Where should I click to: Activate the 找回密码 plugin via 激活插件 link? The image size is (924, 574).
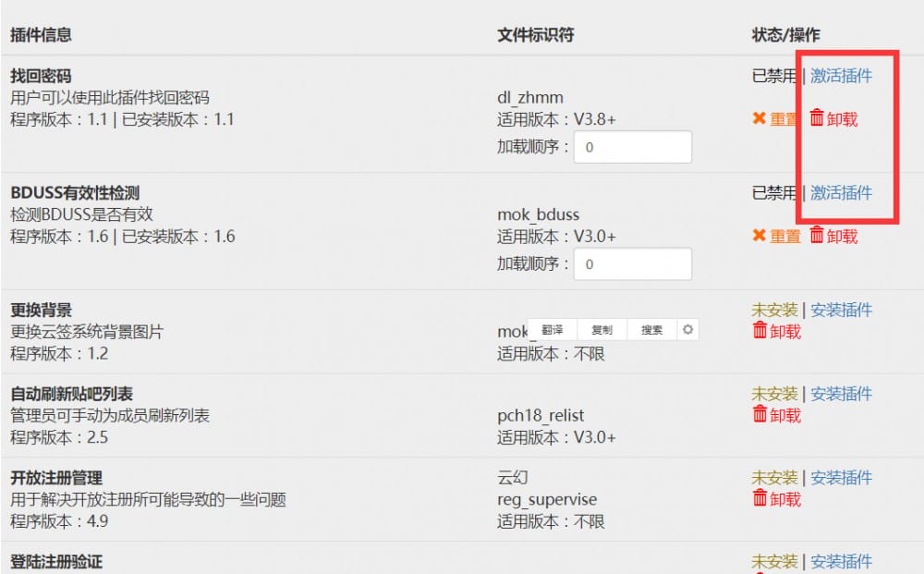point(841,76)
